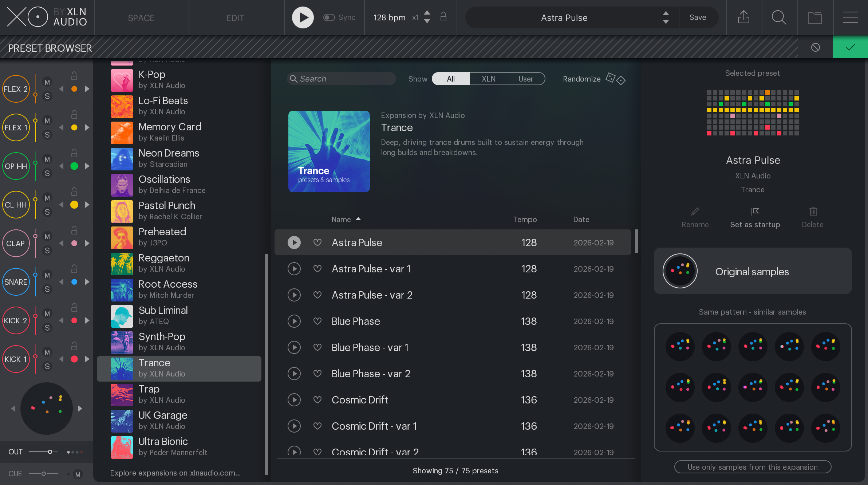Viewport: 868px width, 485px height.
Task: Show only User presets
Action: pos(525,79)
